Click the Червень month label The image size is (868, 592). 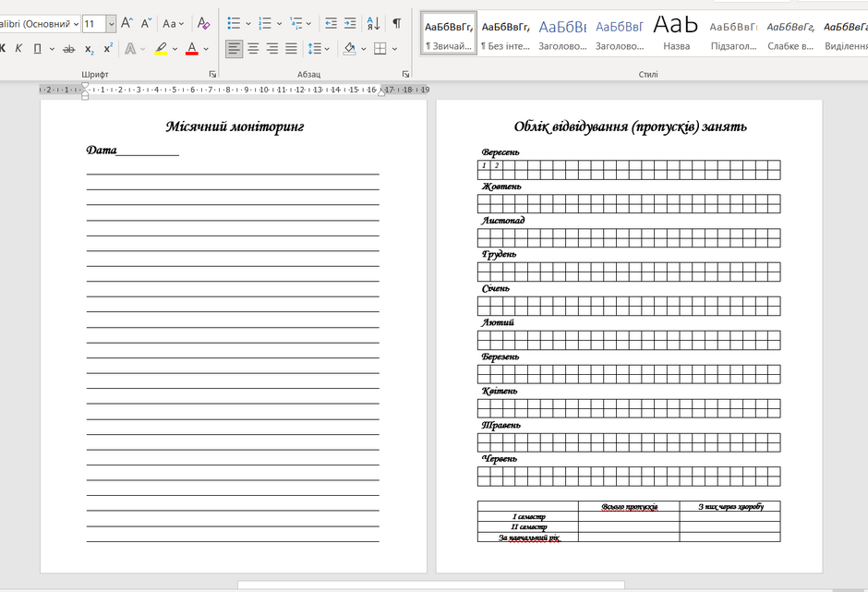(499, 459)
